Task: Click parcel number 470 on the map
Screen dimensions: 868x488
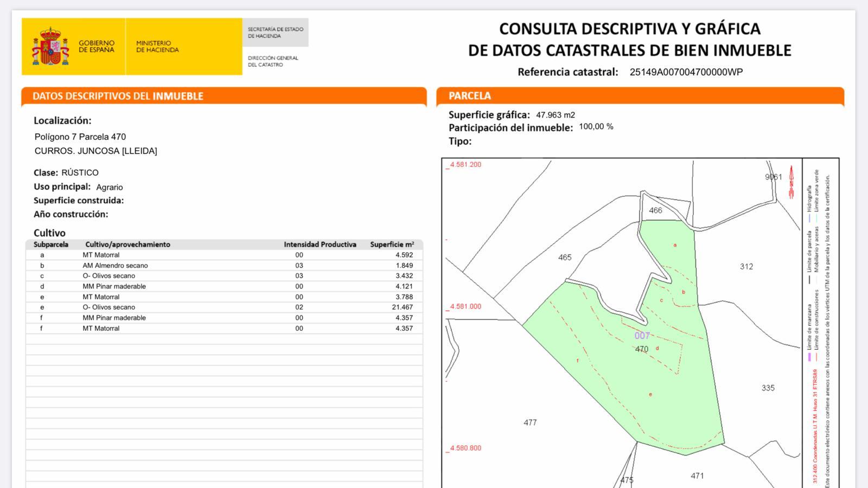Action: (641, 349)
